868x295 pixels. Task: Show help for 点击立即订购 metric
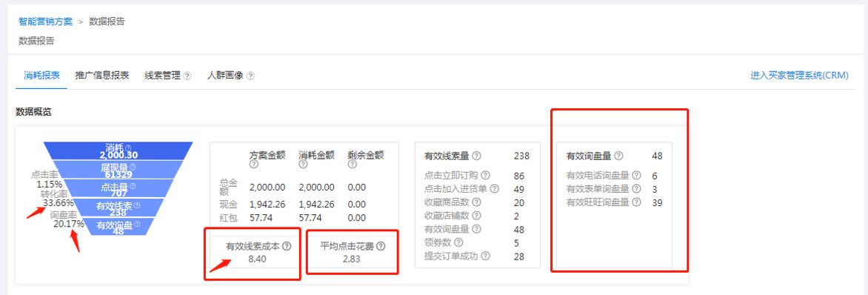(486, 176)
